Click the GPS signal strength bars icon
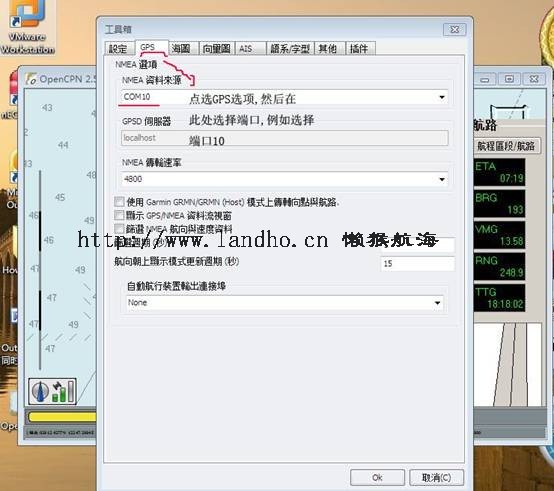 pyautogui.click(x=64, y=391)
